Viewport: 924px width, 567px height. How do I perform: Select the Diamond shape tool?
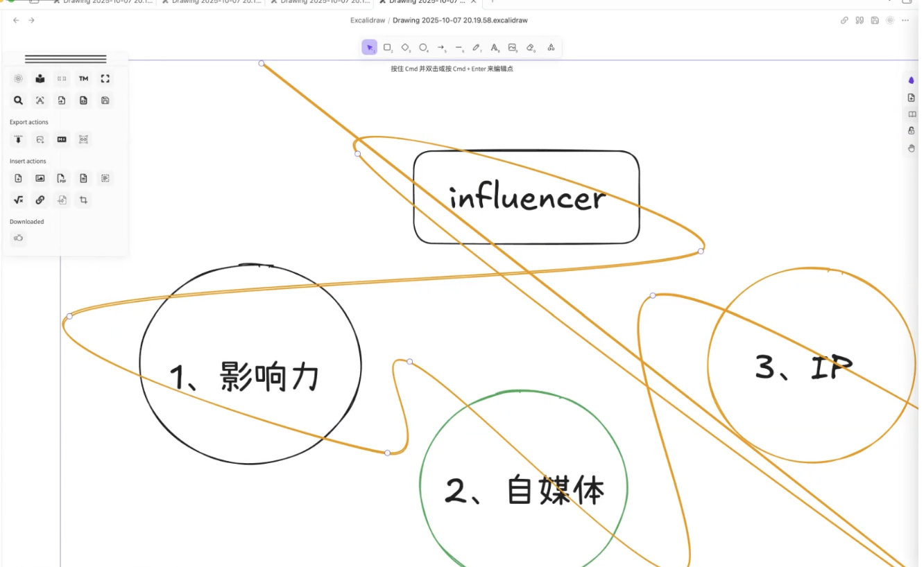[x=406, y=48]
